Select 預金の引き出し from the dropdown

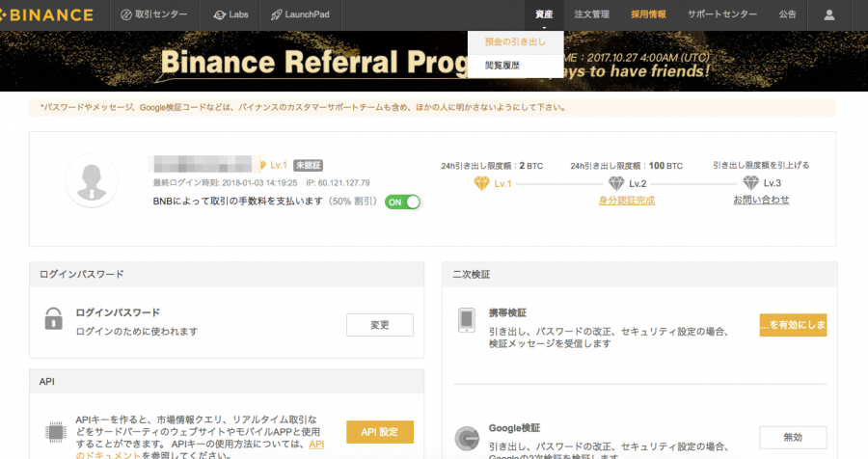[x=515, y=42]
